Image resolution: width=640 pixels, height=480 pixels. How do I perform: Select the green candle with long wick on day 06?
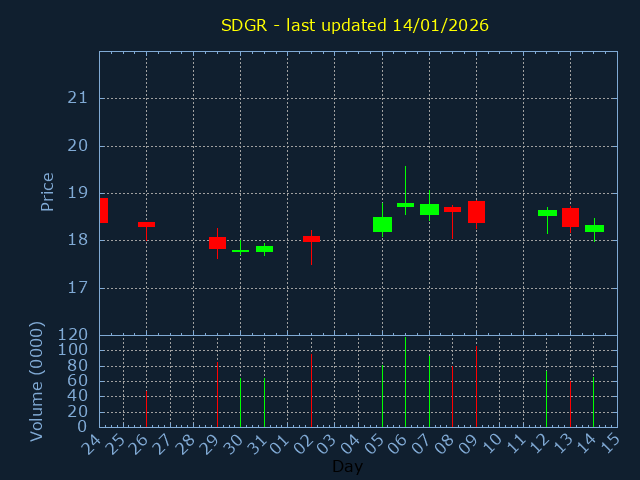405,205
